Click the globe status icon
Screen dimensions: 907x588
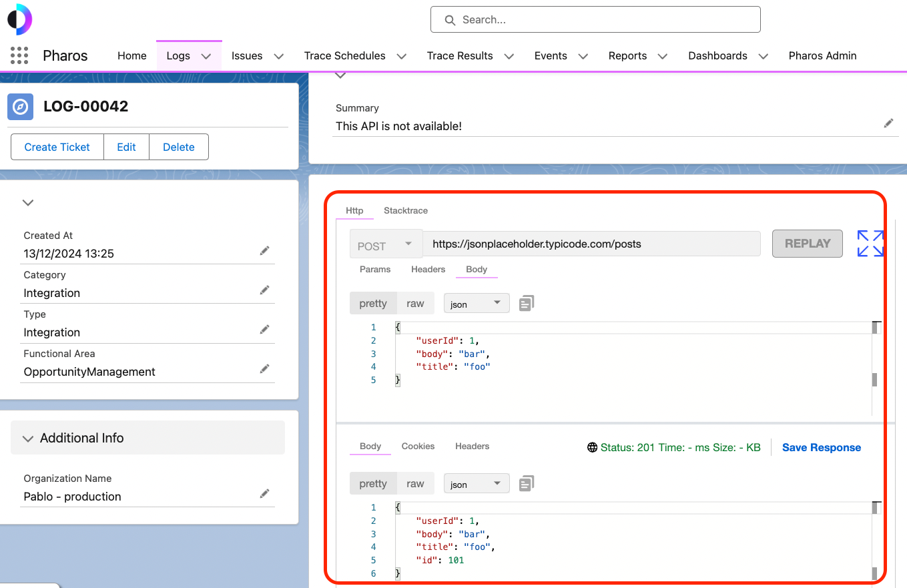pos(592,448)
